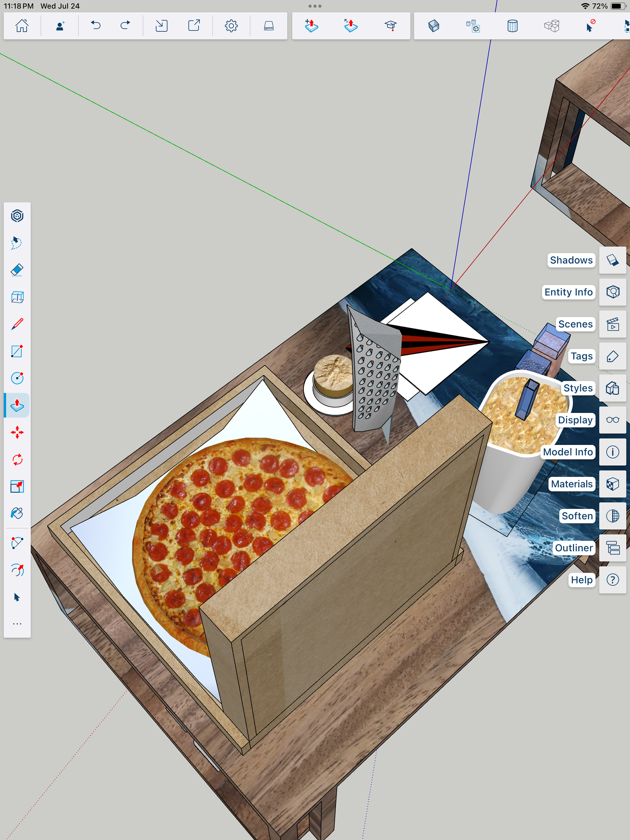
Task: Tap the cylinder icon in top toolbar
Action: point(512,26)
